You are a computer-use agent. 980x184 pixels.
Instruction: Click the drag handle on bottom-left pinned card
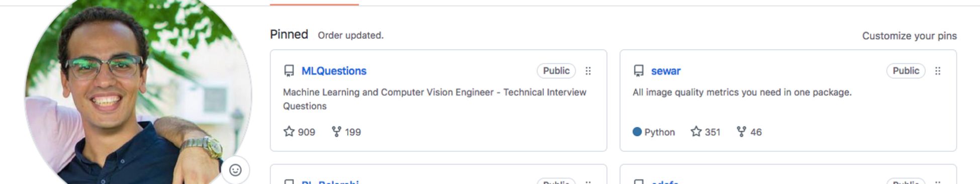[588, 181]
